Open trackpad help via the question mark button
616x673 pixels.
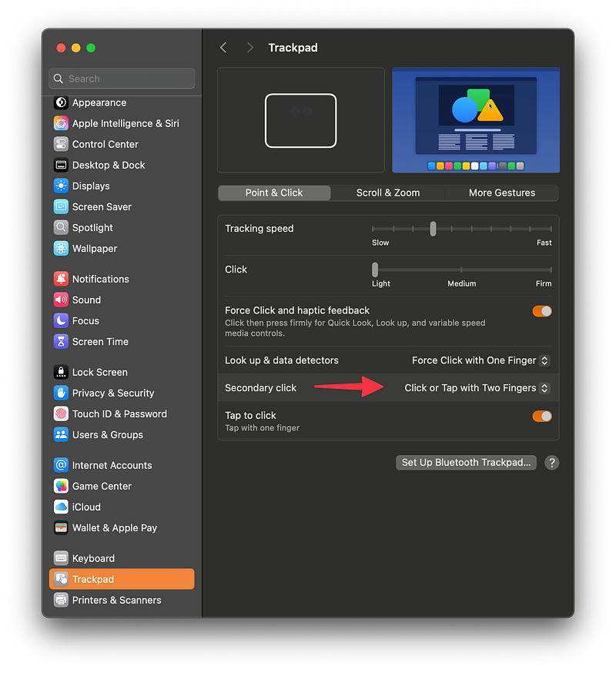(551, 462)
